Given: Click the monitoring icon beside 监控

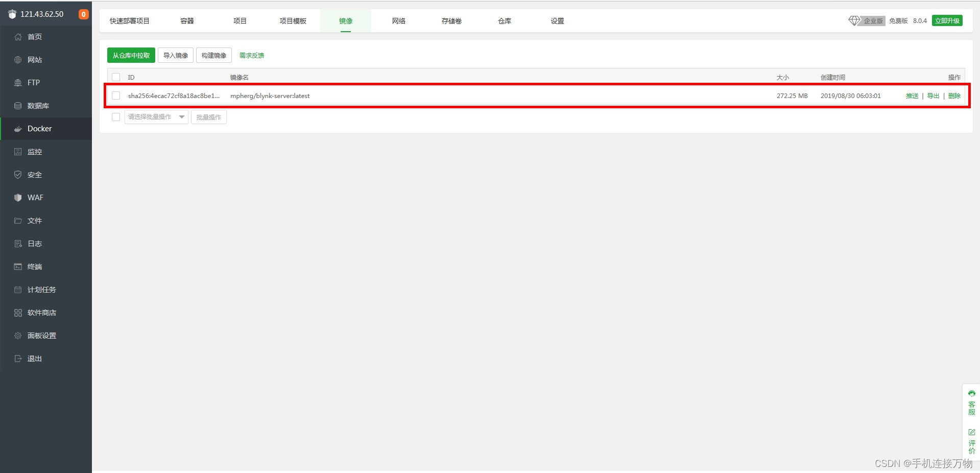Looking at the screenshot, I should point(18,152).
